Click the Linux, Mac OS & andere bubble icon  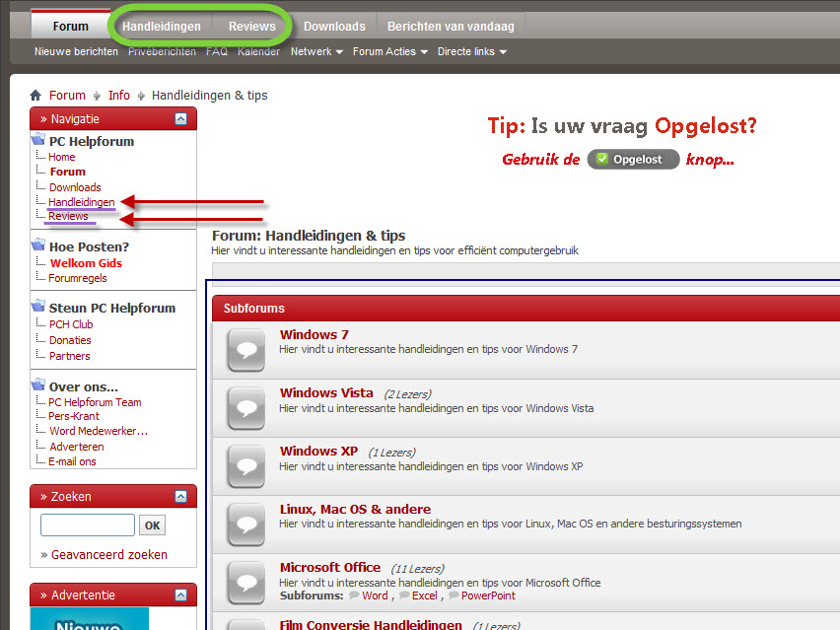[x=246, y=525]
